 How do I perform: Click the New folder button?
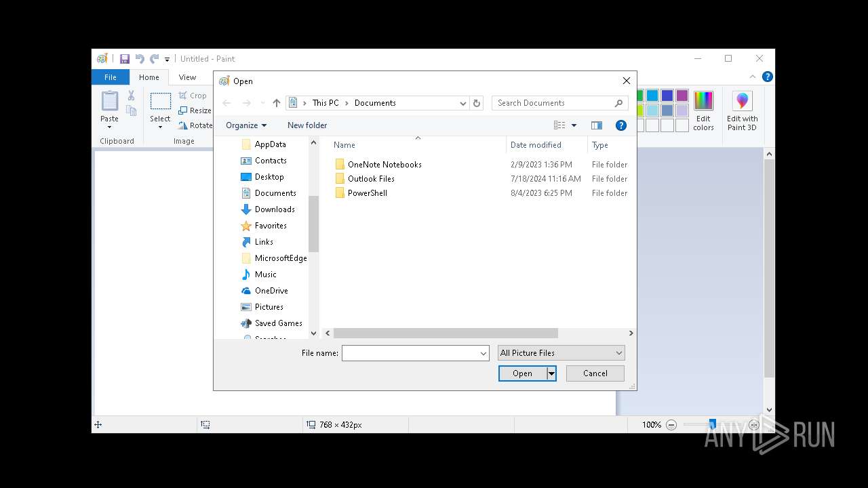point(307,125)
